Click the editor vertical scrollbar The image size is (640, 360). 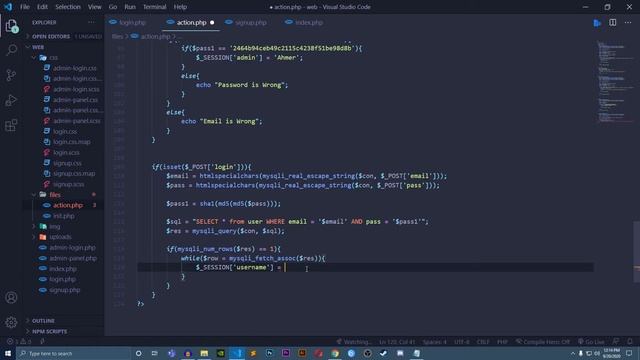[x=637, y=251]
